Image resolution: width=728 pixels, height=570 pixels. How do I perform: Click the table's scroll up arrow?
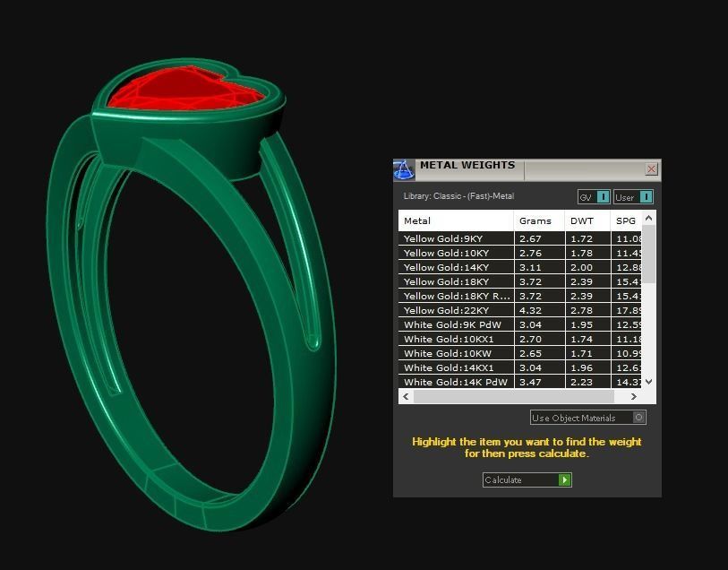pos(649,218)
